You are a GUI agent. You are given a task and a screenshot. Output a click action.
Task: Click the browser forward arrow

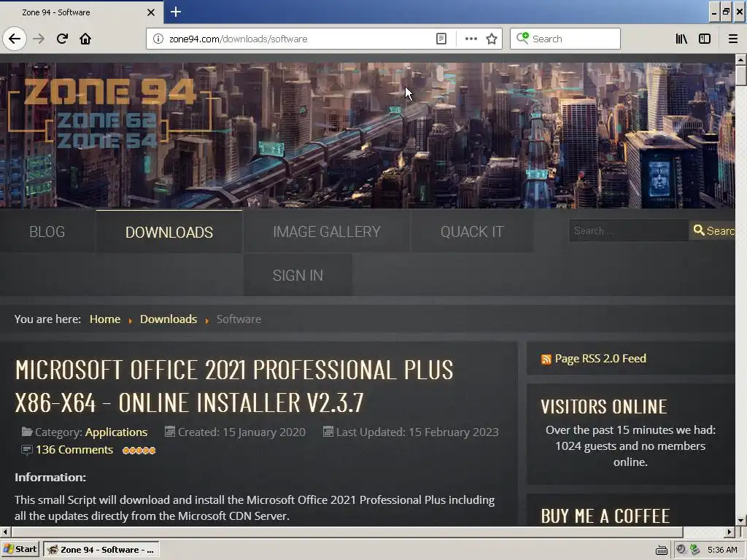(x=39, y=39)
